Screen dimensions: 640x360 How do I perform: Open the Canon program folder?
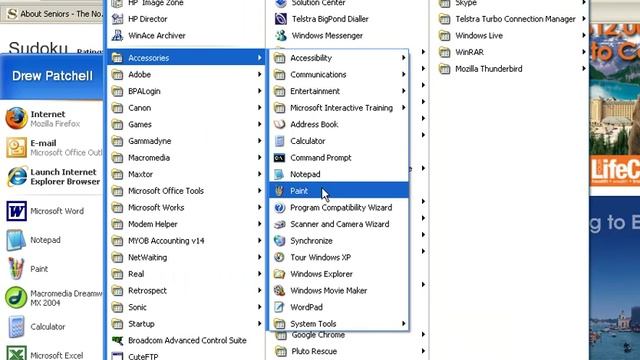coord(186,108)
